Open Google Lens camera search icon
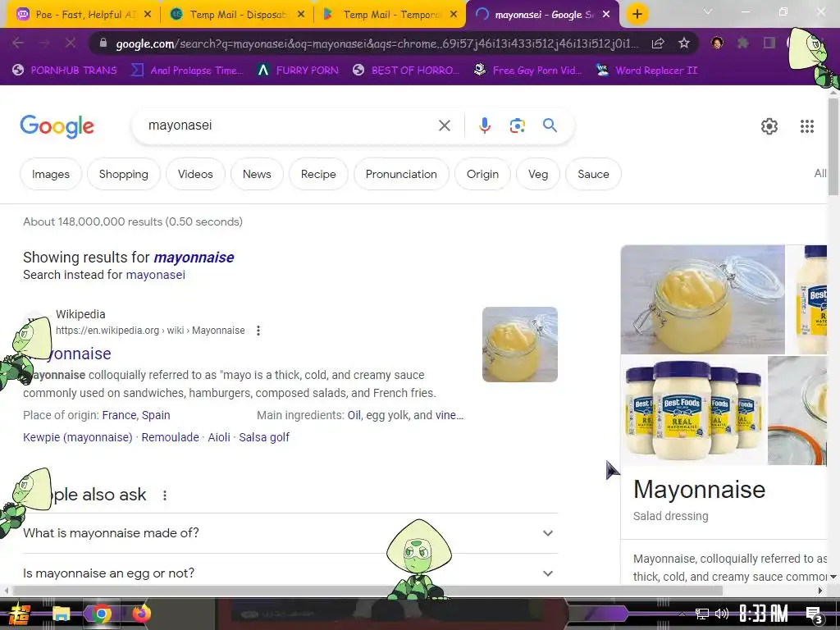The width and height of the screenshot is (840, 630). [x=517, y=126]
